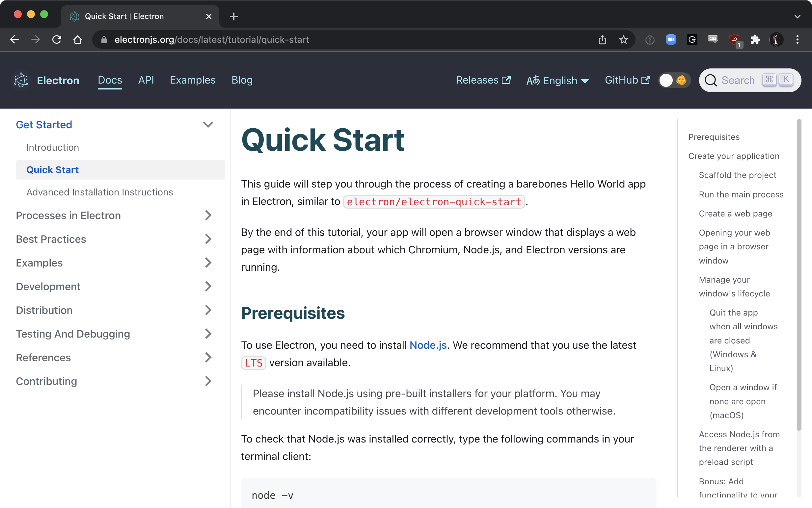The width and height of the screenshot is (812, 508).
Task: Expand the Distribution section
Action: click(x=208, y=310)
